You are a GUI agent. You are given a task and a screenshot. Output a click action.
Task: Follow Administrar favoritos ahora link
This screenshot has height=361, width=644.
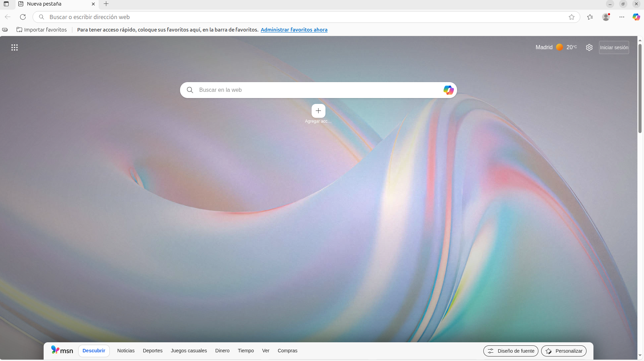(x=294, y=30)
